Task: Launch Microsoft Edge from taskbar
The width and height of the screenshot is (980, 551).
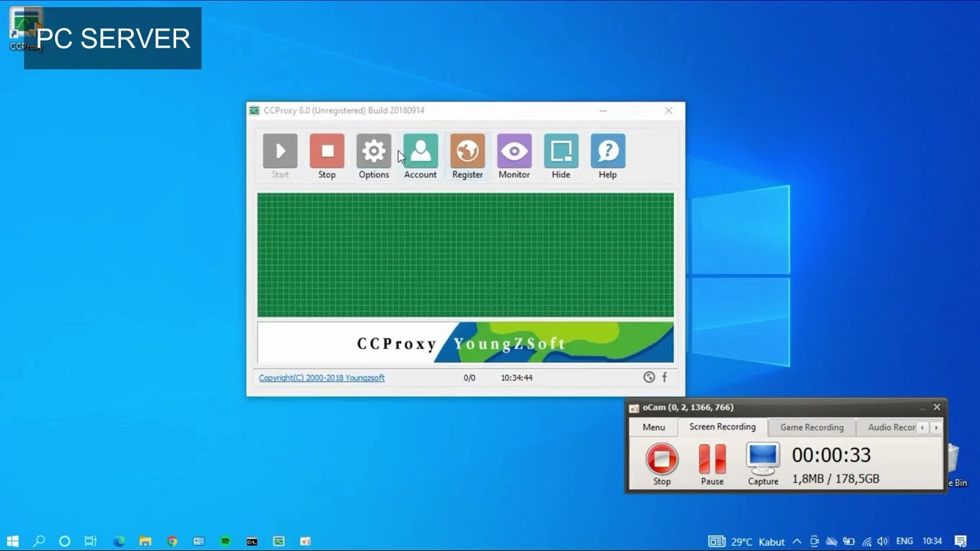Action: coord(119,541)
